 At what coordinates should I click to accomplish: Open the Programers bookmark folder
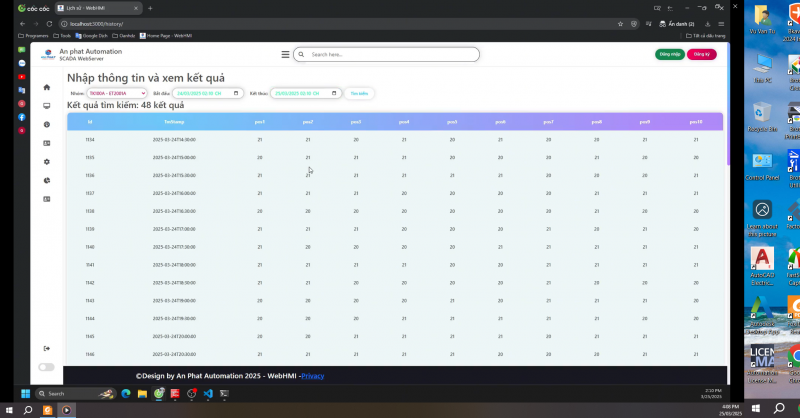[33, 36]
